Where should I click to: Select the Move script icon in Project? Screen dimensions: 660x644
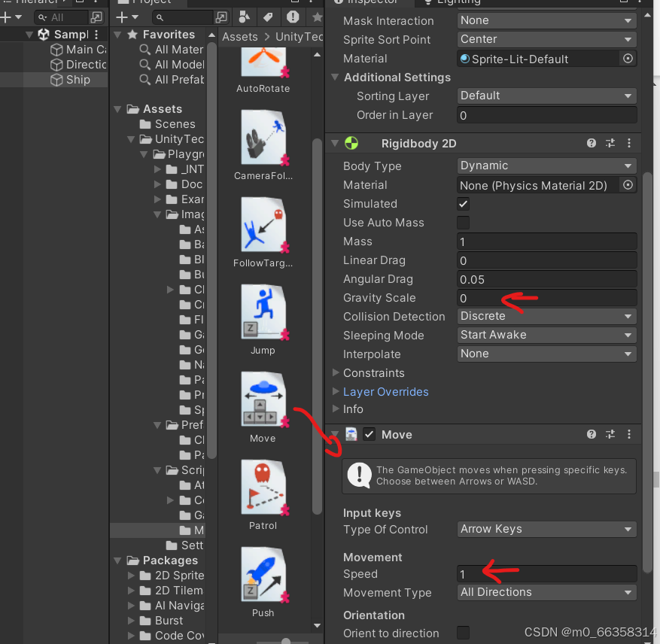pos(264,400)
